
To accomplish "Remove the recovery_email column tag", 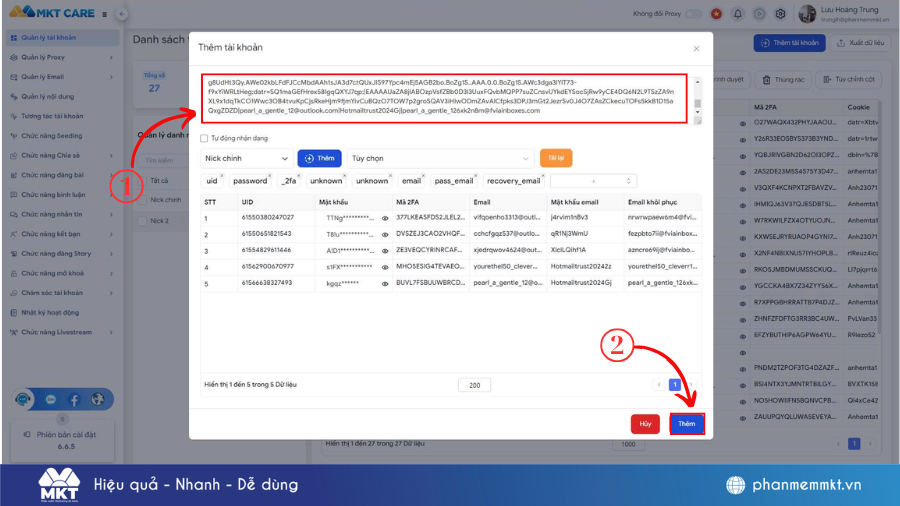I will [543, 176].
